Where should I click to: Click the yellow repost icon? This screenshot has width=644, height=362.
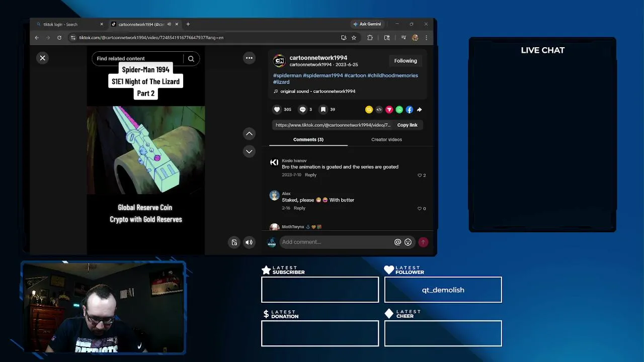[369, 110]
